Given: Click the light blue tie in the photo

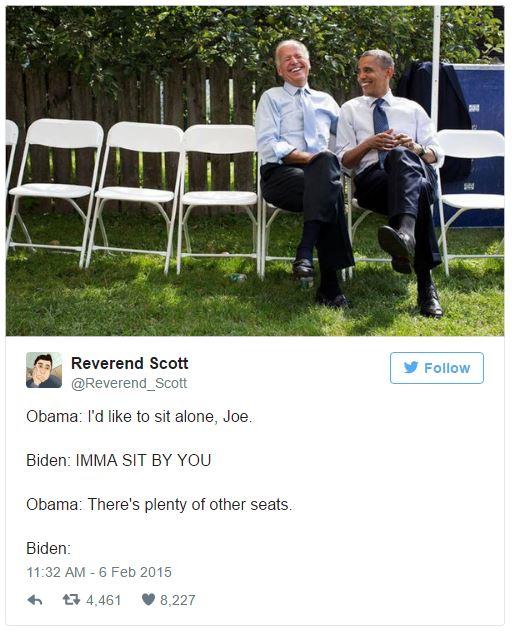Looking at the screenshot, I should click(x=309, y=121).
